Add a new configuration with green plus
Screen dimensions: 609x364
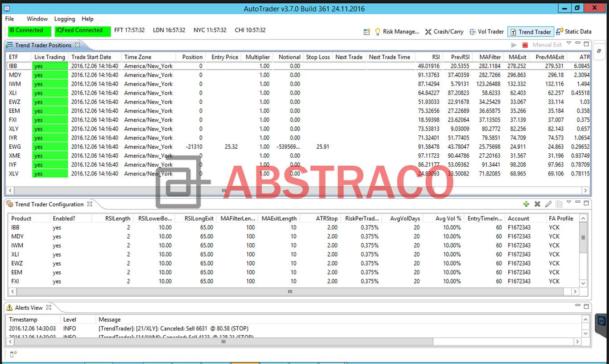[526, 204]
